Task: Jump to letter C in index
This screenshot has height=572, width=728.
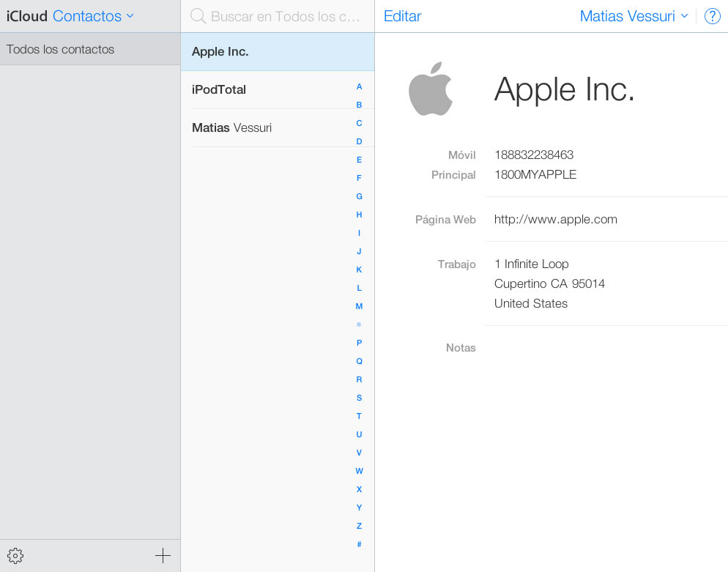Action: click(x=359, y=123)
